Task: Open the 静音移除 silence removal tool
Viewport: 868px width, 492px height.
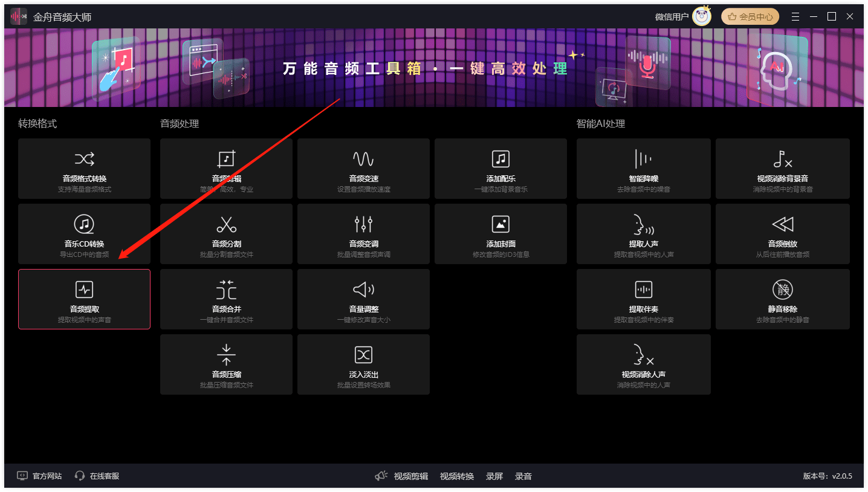Action: 782,290
